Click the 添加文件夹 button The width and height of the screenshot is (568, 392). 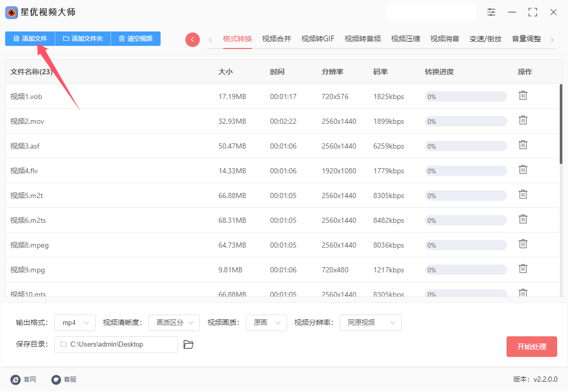click(x=83, y=39)
